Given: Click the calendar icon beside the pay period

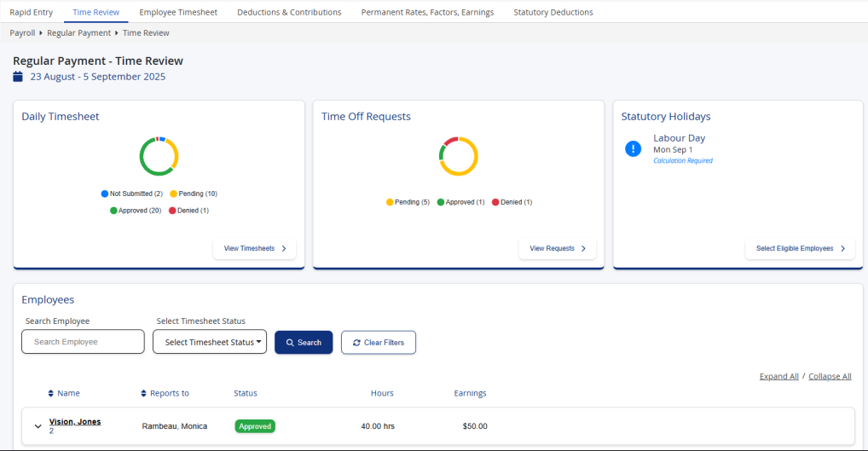Looking at the screenshot, I should coord(18,77).
